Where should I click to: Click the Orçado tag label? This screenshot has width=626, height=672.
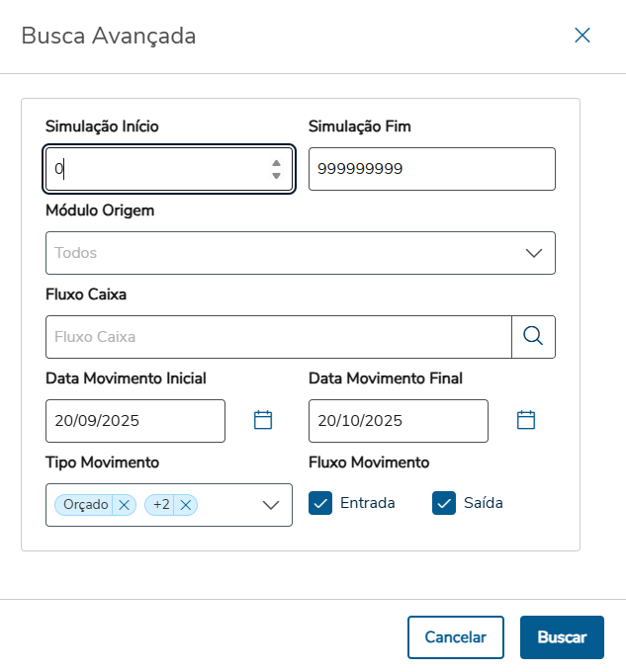(x=85, y=504)
